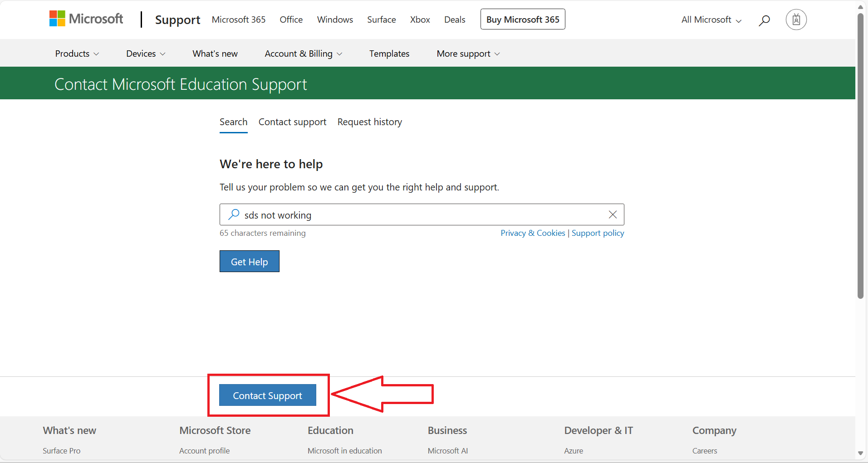Image resolution: width=868 pixels, height=463 pixels.
Task: Go to the Support home link
Action: tap(177, 19)
